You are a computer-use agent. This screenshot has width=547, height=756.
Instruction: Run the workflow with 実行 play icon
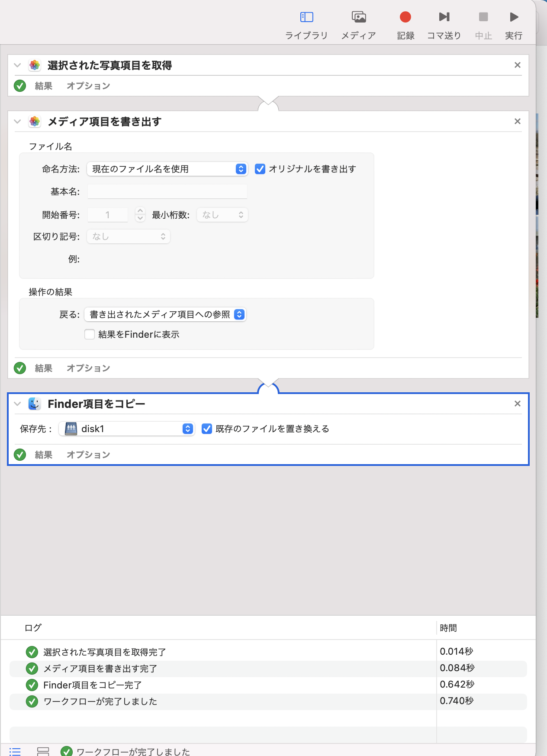[514, 17]
